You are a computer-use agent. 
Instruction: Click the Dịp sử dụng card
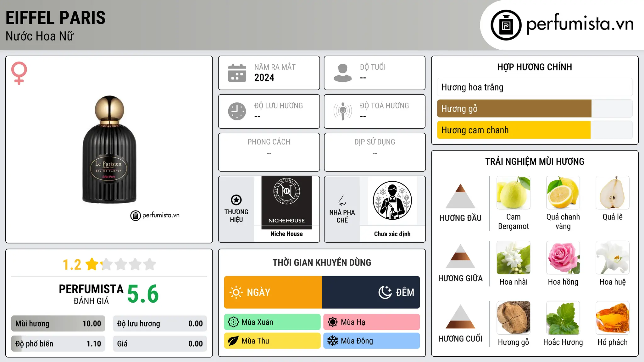(x=375, y=152)
